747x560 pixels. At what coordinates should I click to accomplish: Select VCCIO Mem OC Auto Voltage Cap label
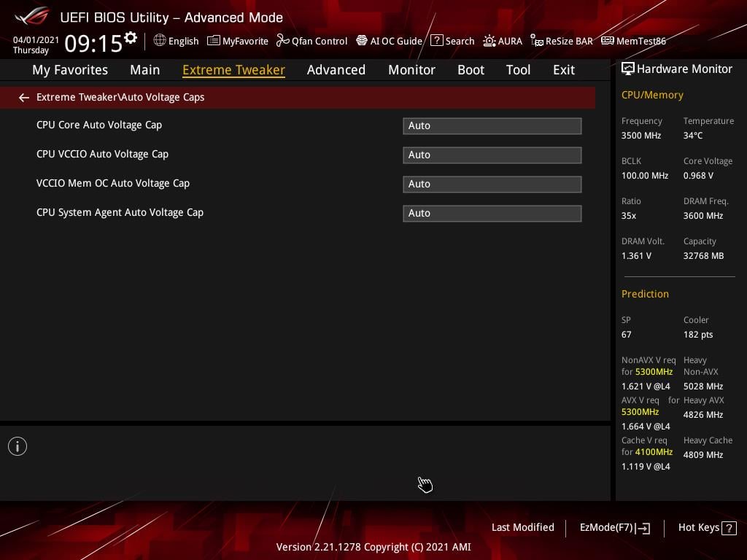113,183
